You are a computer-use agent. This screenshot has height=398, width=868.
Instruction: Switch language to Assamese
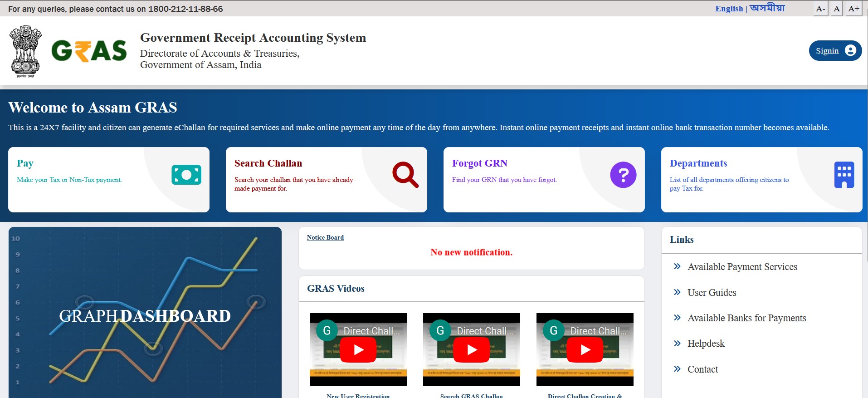[767, 8]
